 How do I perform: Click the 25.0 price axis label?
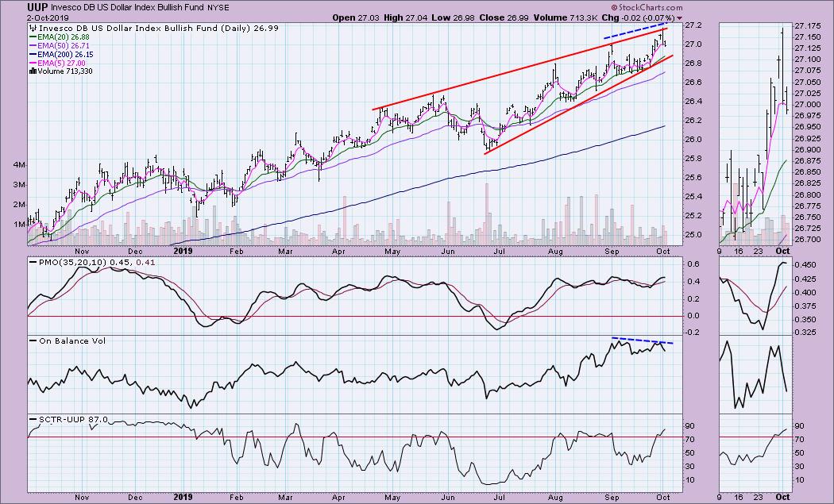click(x=692, y=235)
